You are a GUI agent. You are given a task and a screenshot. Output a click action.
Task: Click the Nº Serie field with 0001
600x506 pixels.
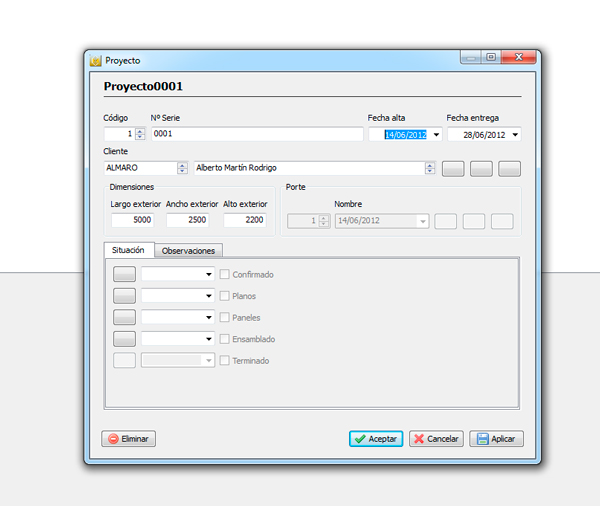[x=257, y=134]
